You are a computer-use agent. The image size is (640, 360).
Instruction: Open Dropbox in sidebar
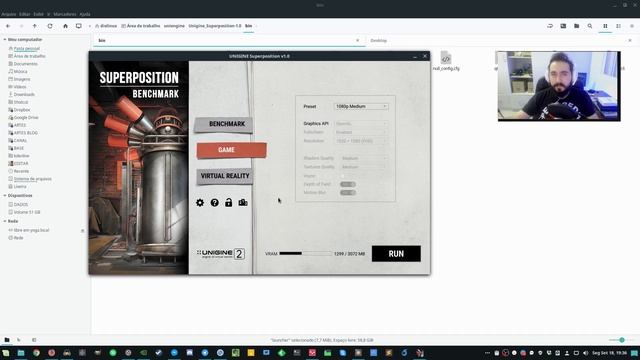tap(22, 110)
